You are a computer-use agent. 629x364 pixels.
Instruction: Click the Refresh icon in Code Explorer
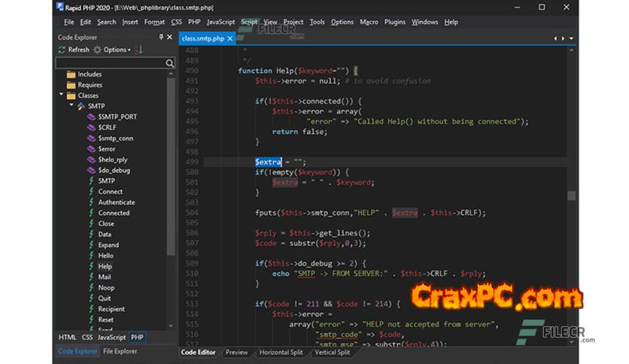click(x=62, y=50)
